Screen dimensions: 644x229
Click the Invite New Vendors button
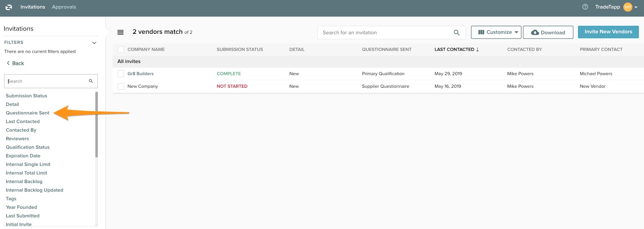(608, 32)
